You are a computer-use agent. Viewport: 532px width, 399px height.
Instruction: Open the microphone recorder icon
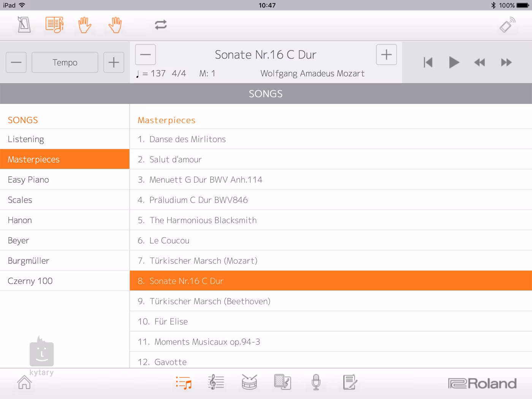[x=316, y=382]
